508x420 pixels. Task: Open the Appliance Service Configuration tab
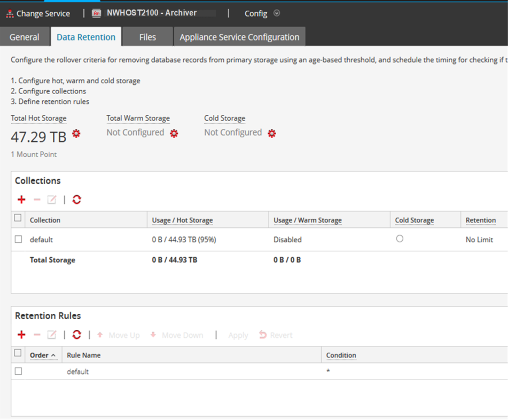pos(239,37)
